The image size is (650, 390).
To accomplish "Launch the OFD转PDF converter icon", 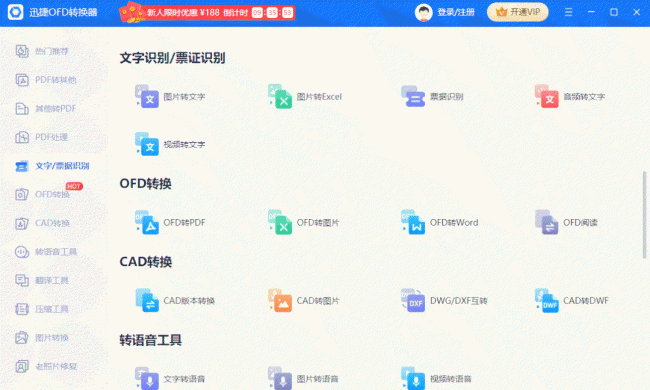I will 147,222.
